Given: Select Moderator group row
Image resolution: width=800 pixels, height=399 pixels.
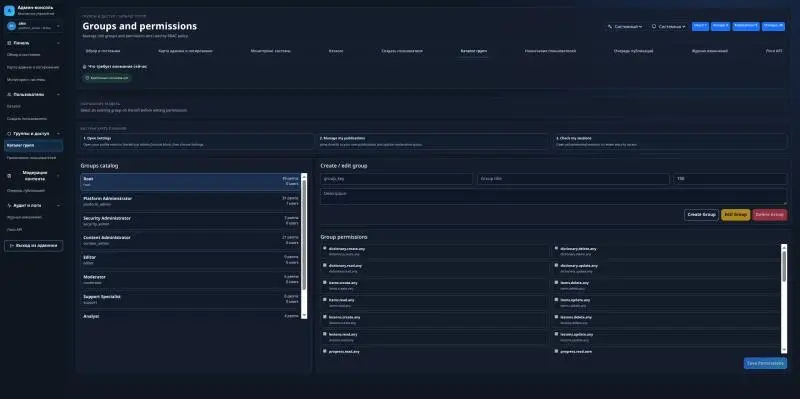Looking at the screenshot, I should (191, 279).
